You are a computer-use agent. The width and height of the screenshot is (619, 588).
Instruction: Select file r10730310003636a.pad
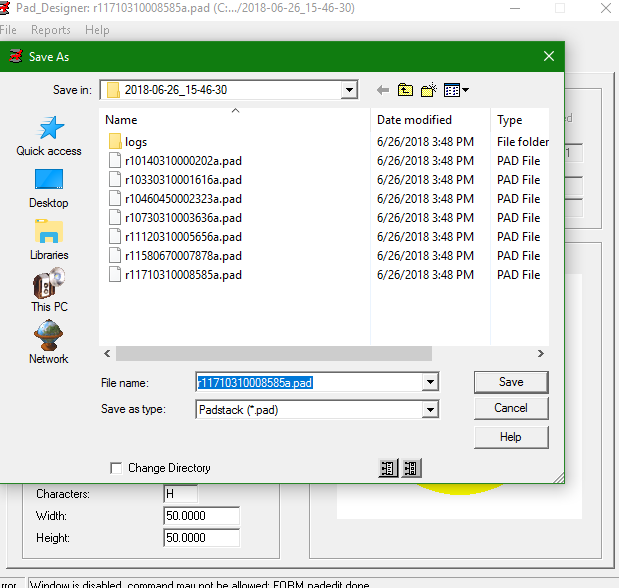[183, 218]
